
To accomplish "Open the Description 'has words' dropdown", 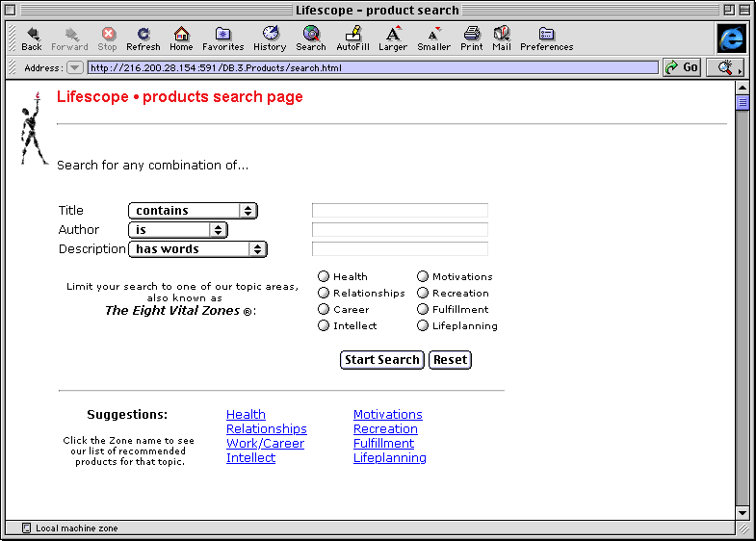I will click(x=197, y=249).
